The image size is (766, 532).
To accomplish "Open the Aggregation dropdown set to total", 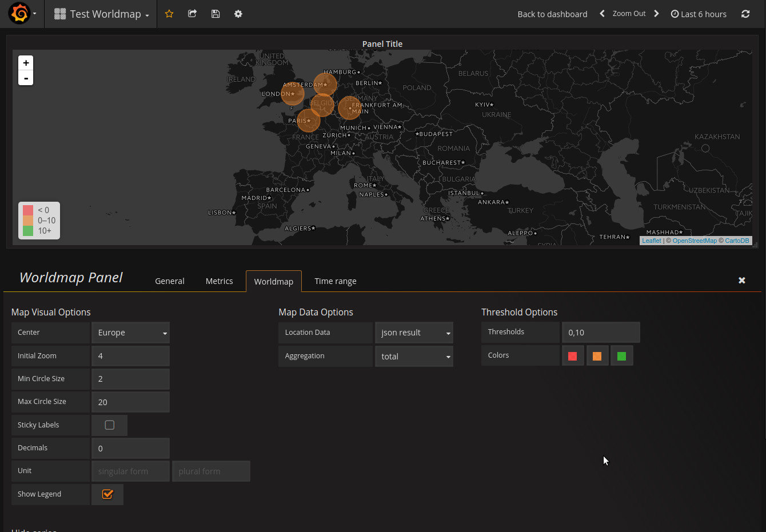I will pyautogui.click(x=414, y=356).
